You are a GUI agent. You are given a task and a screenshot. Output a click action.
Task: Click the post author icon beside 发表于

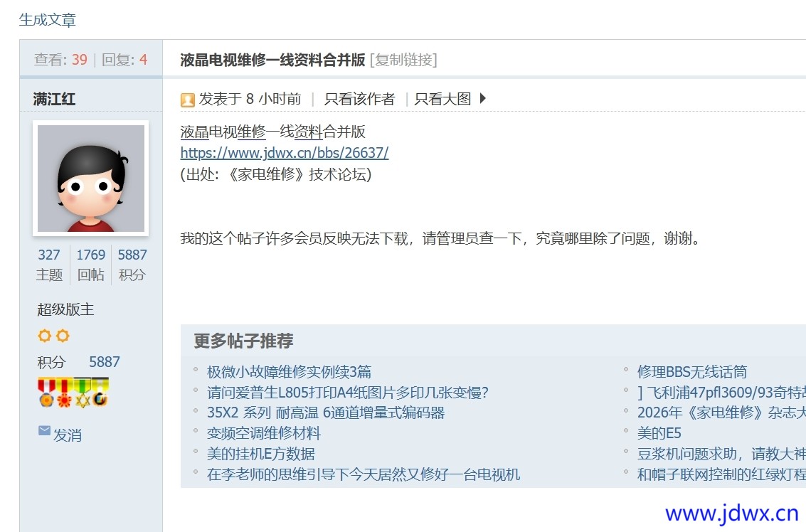(x=188, y=100)
